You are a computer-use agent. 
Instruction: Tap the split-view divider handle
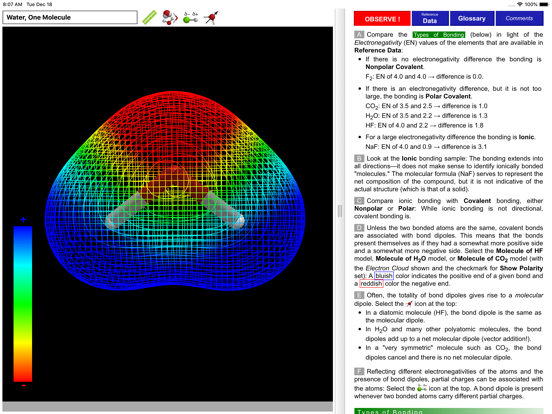pos(340,211)
